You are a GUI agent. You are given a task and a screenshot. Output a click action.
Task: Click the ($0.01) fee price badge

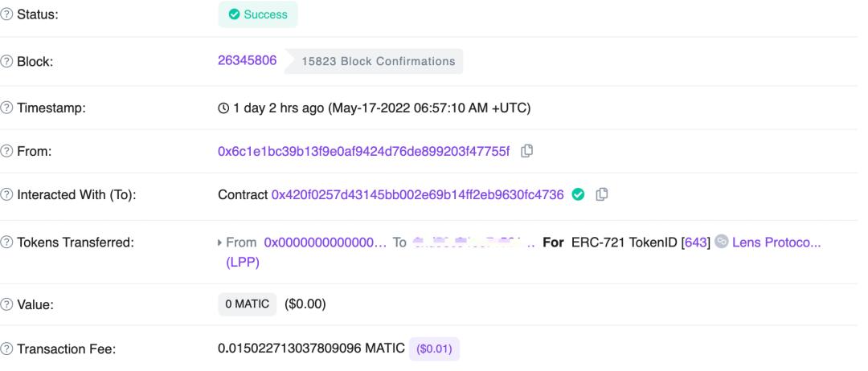[x=435, y=349]
